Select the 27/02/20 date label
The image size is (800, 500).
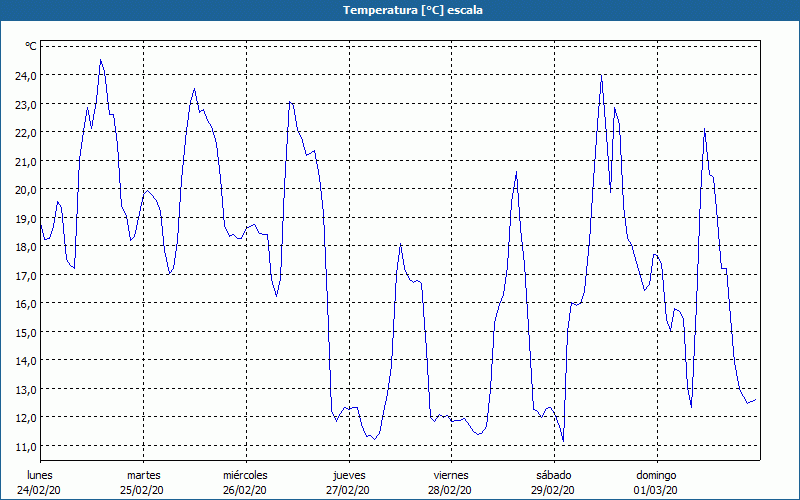tap(348, 490)
